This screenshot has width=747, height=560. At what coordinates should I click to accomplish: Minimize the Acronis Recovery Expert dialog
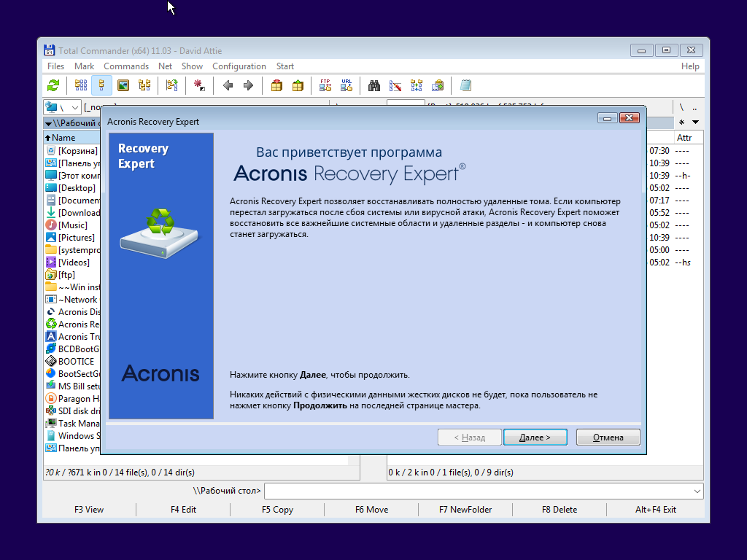pos(608,118)
